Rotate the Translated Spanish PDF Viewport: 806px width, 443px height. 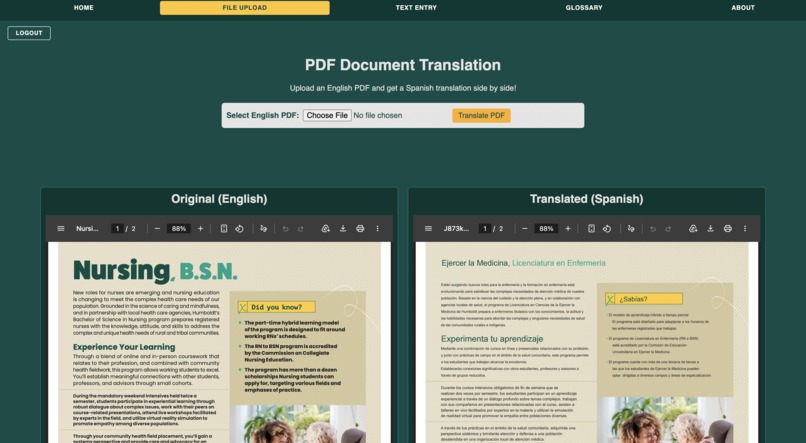click(607, 229)
